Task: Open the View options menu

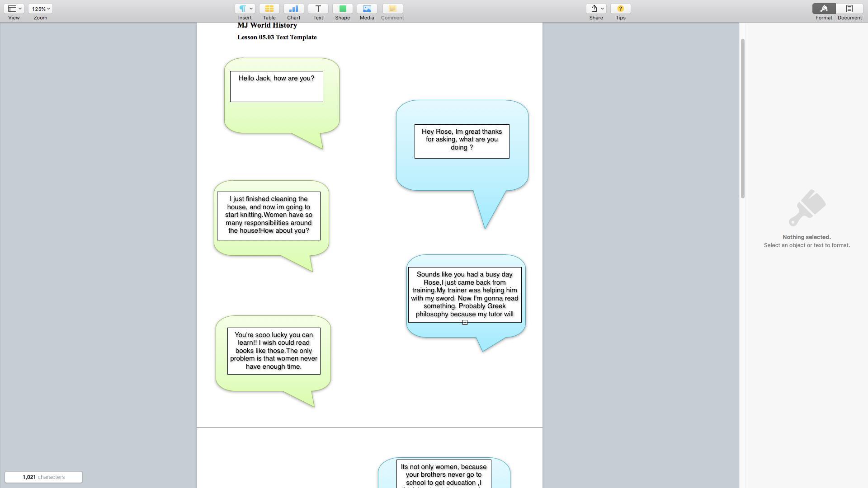Action: pyautogui.click(x=14, y=9)
